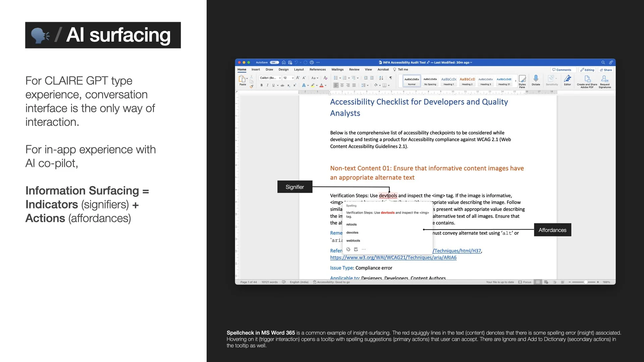
Task: Toggle show paragraph marks
Action: pos(390,78)
